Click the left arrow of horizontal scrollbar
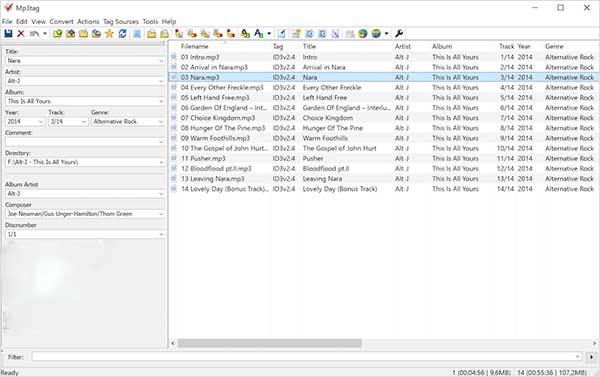 click(x=173, y=343)
